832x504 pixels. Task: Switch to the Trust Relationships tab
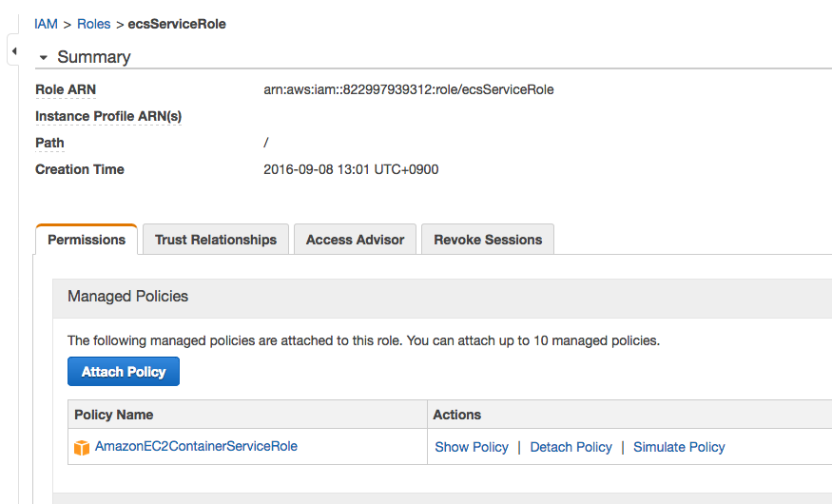pyautogui.click(x=216, y=240)
